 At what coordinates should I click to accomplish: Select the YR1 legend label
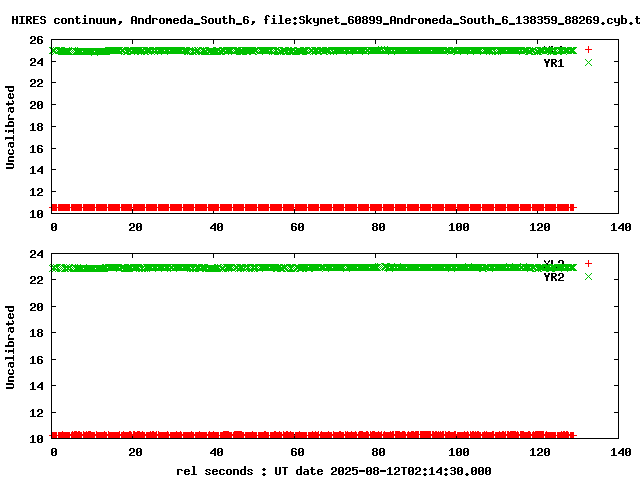pos(554,63)
